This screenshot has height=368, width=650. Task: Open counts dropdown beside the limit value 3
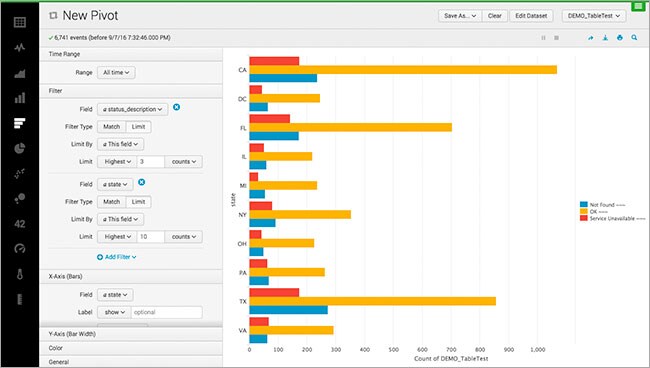(x=184, y=162)
